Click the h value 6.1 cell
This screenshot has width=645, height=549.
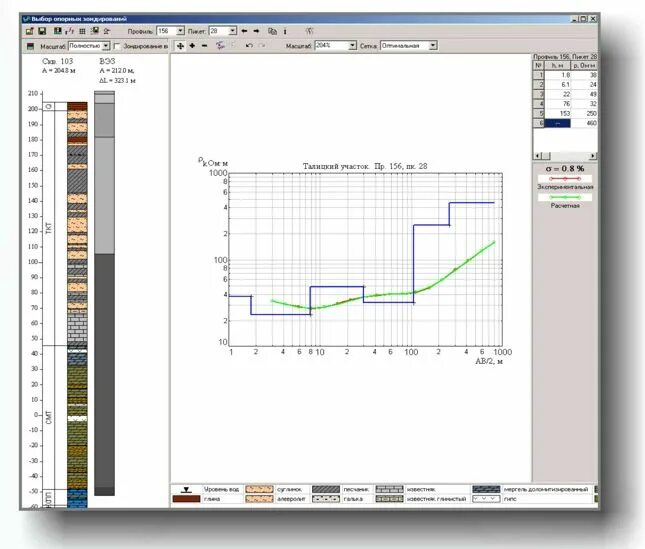pyautogui.click(x=557, y=85)
